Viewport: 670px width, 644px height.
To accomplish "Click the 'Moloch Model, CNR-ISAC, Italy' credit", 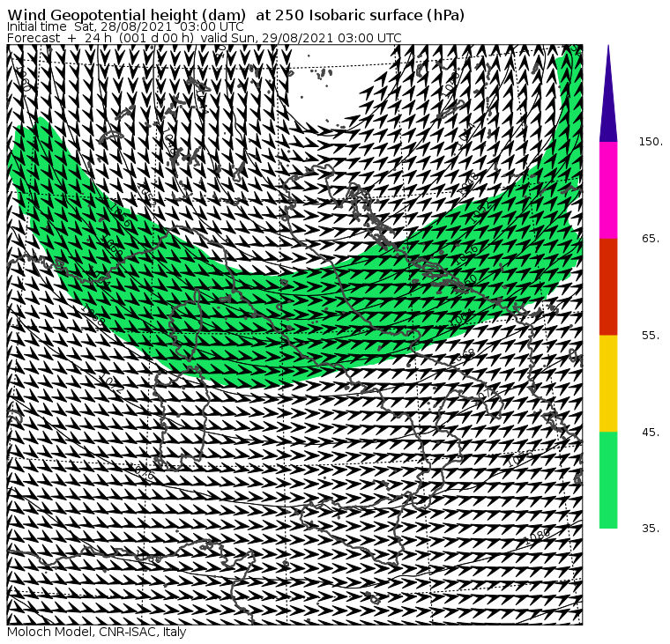I will coord(97,632).
